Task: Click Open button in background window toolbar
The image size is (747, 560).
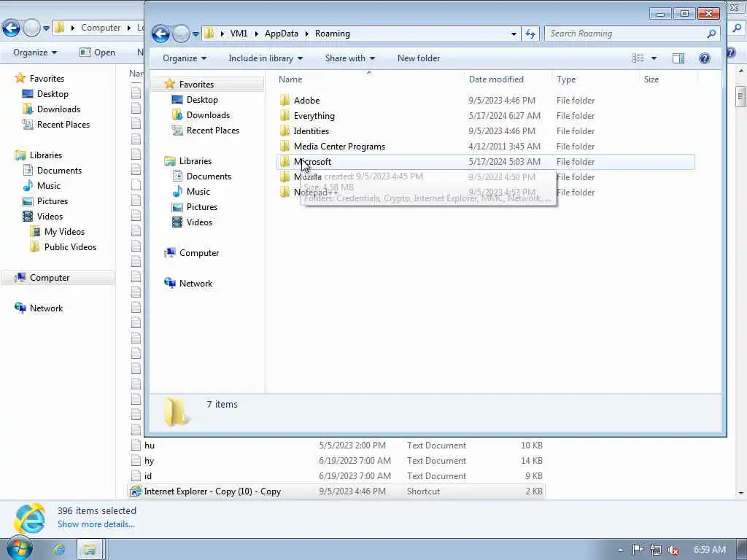Action: pos(98,52)
